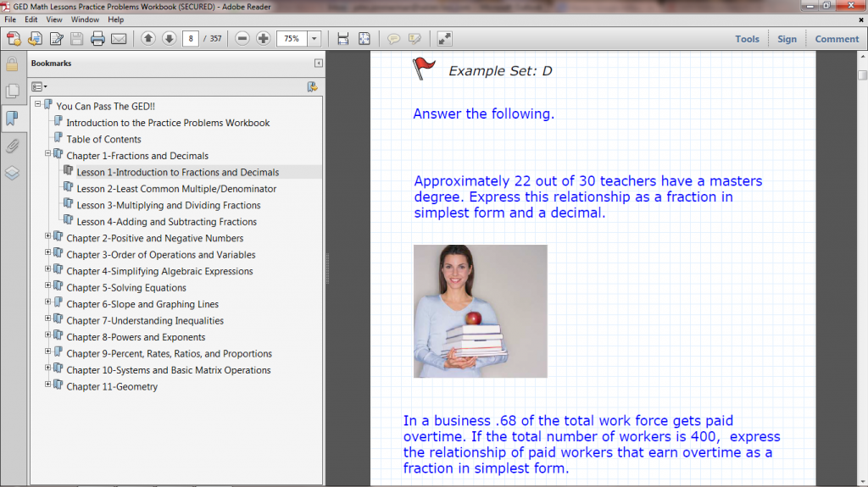The width and height of the screenshot is (868, 487).
Task: Click the find current bookmark icon
Action: click(x=313, y=87)
